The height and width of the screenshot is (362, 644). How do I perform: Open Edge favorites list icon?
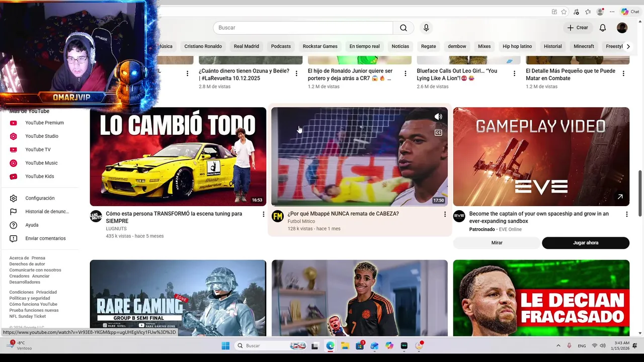point(588,12)
